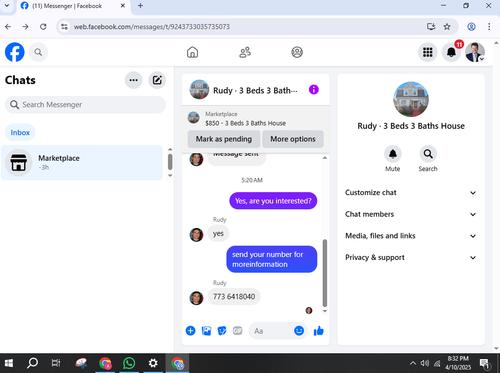Open the Windows Start menu

tap(9, 363)
